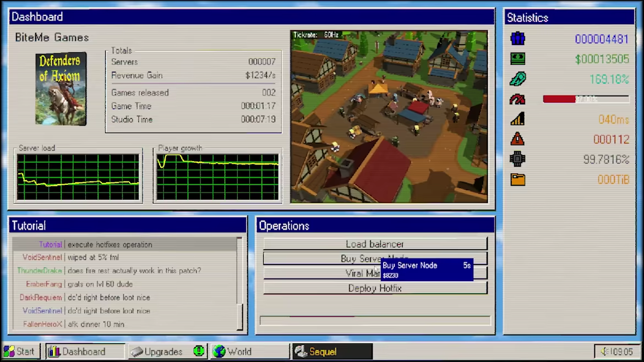The image size is (644, 362).
Task: Click the teal rocket growth icon
Action: pyautogui.click(x=517, y=79)
